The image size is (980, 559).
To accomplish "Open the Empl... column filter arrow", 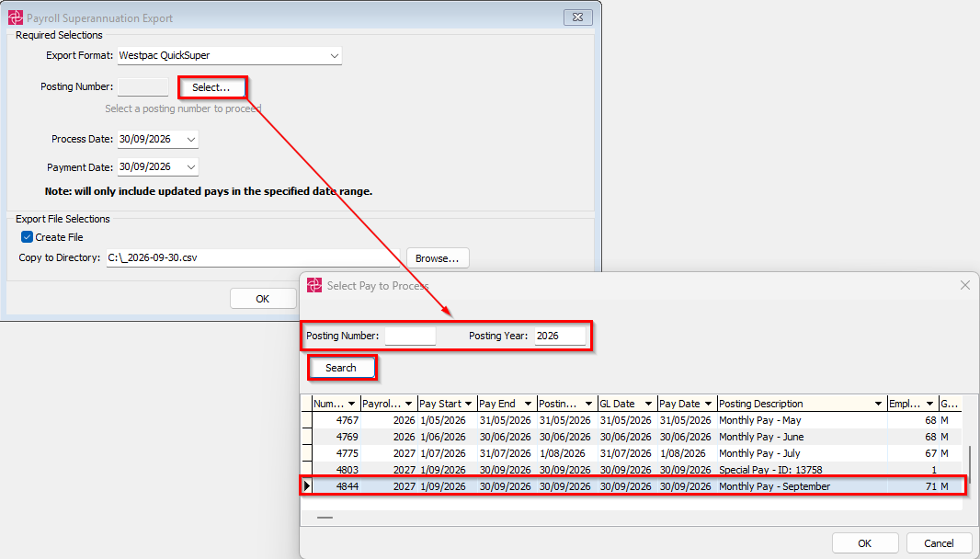I will click(x=930, y=404).
